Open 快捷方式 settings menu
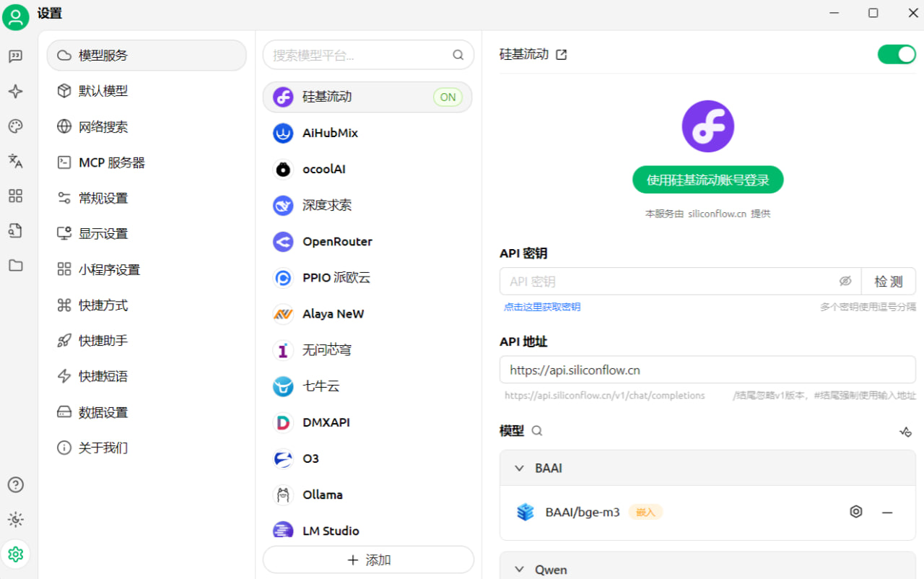 [x=147, y=305]
